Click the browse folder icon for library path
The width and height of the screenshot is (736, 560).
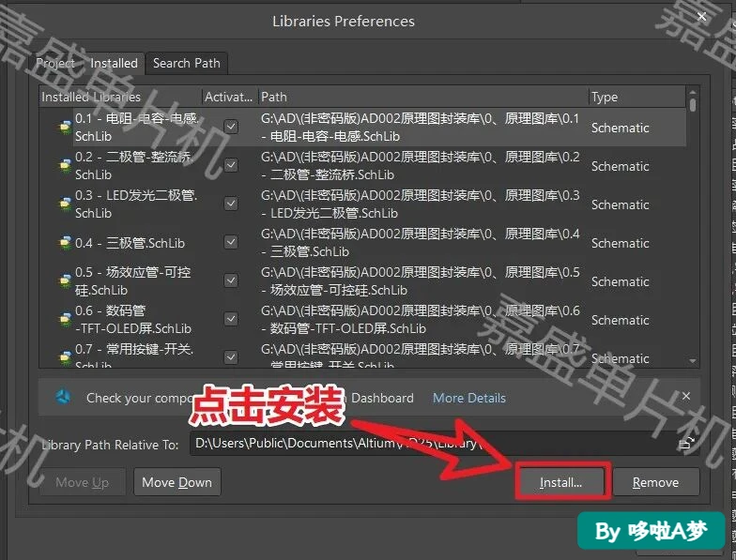[x=687, y=443]
